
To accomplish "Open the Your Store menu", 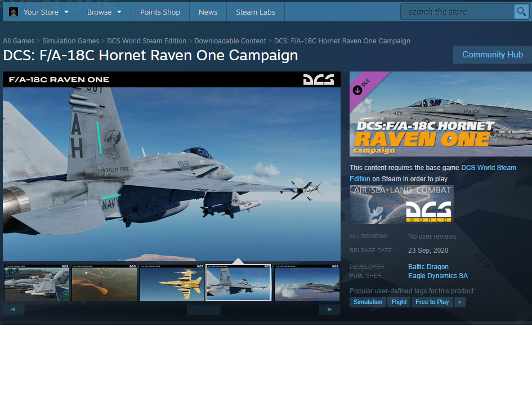I will tap(41, 12).
